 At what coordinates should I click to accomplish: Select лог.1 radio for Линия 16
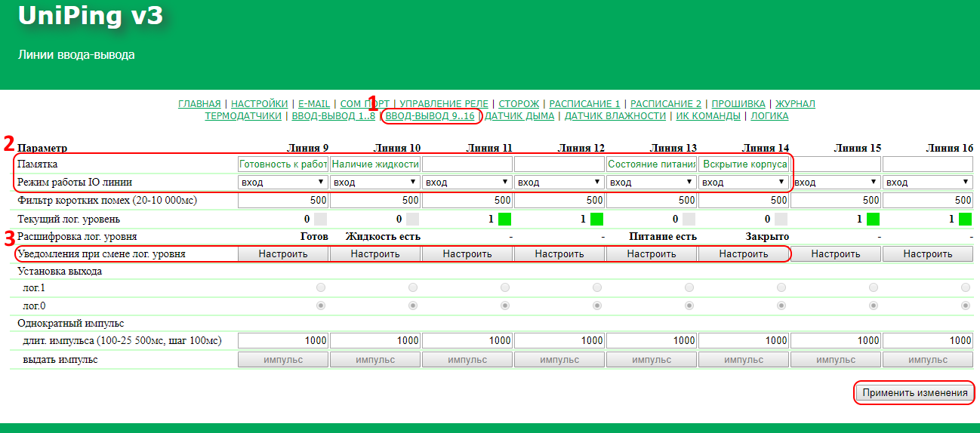click(966, 288)
